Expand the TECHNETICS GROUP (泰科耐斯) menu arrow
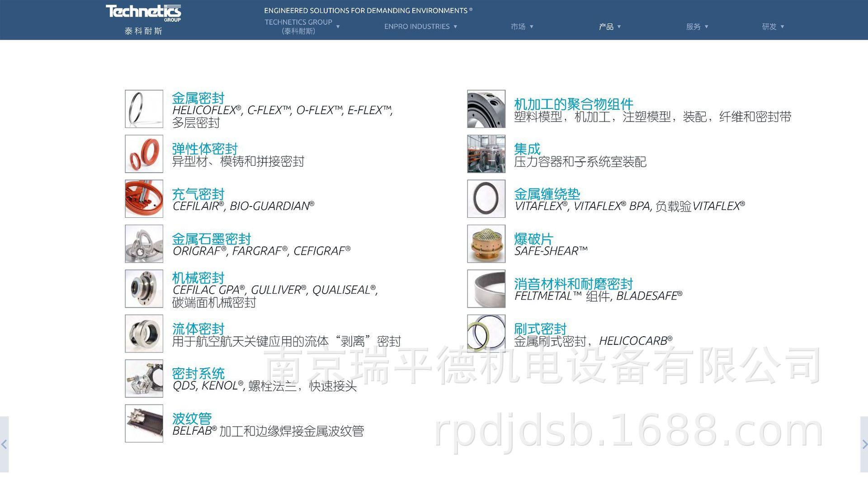Viewport: 868px width, 488px height. [x=338, y=27]
